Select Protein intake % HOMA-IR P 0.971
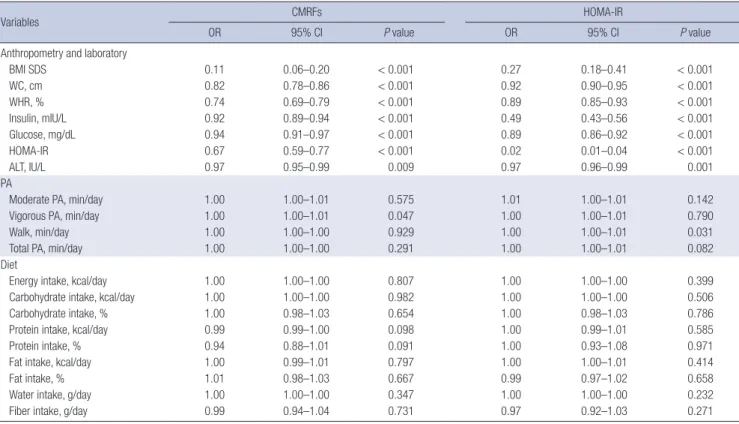 (x=700, y=346)
